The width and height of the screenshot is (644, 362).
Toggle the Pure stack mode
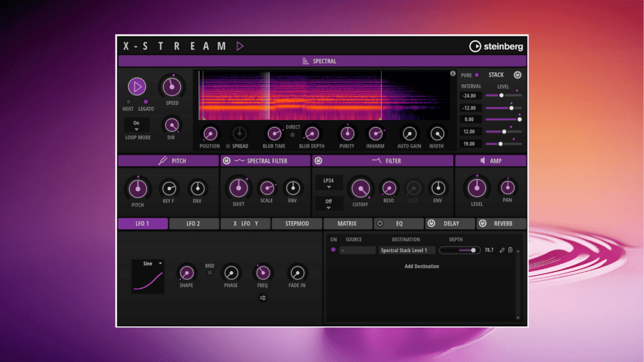pyautogui.click(x=477, y=75)
